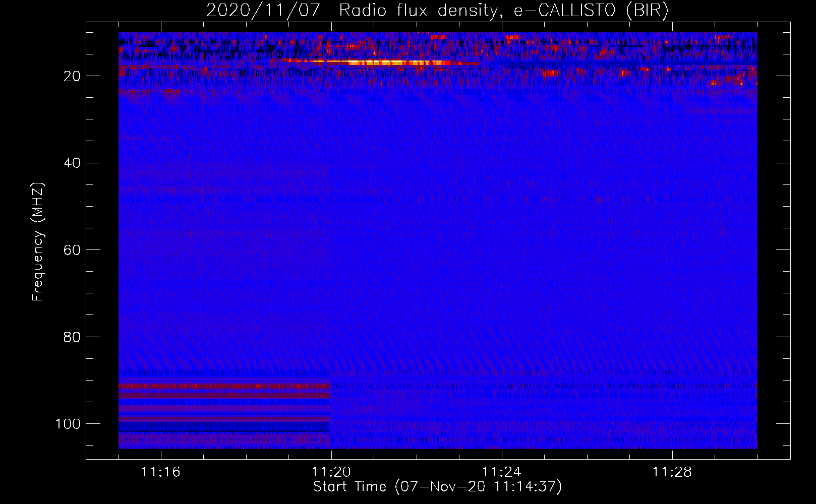Click the 'Start Time (07-Nov-20 11:14:37)' label
This screenshot has width=816, height=504.
[x=437, y=487]
